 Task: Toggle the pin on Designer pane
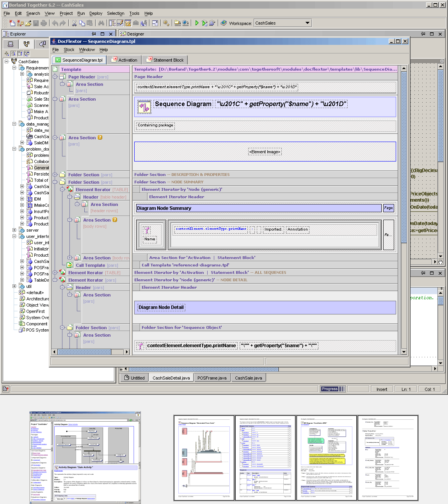(x=423, y=34)
